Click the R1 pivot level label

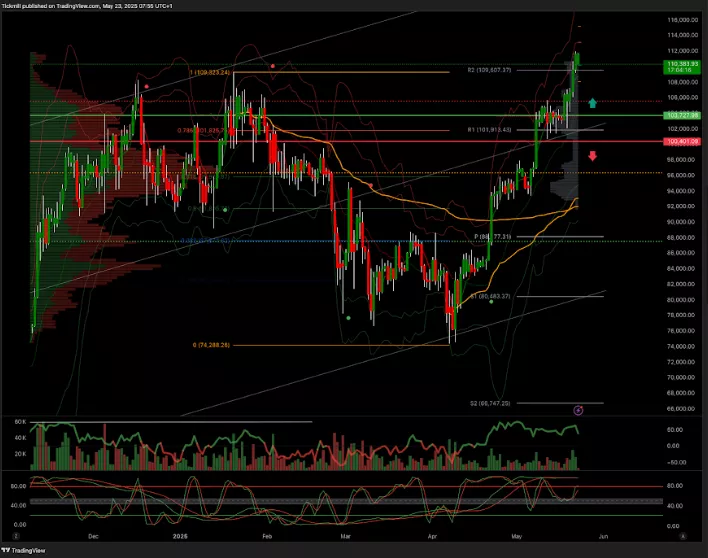click(489, 129)
